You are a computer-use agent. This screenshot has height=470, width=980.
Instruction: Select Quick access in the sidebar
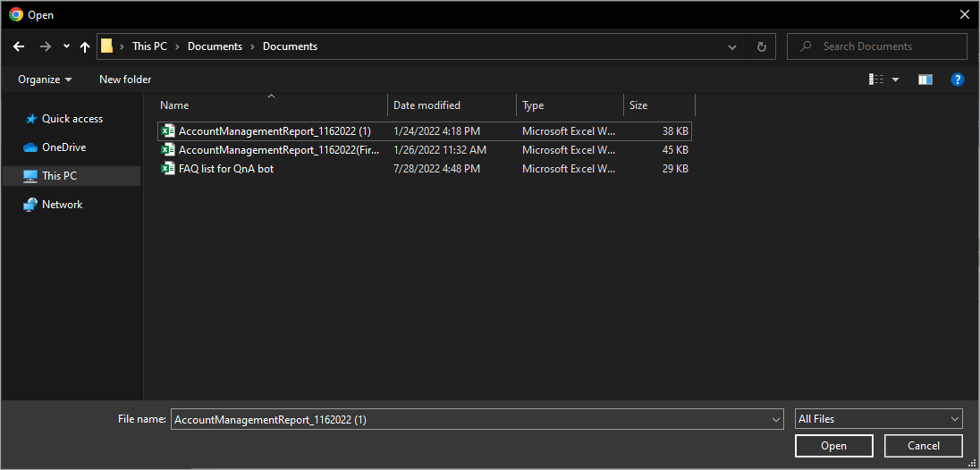72,119
